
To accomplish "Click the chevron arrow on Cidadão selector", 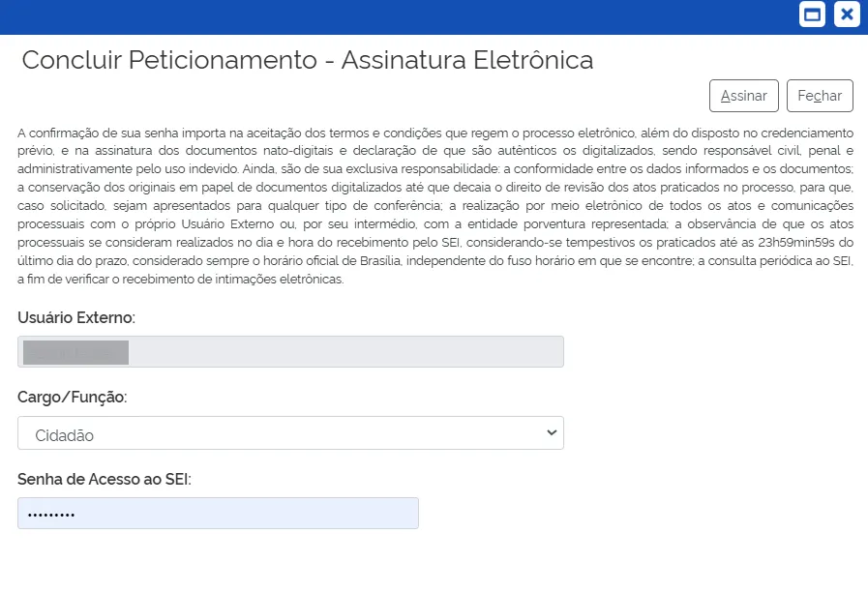I will [552, 432].
